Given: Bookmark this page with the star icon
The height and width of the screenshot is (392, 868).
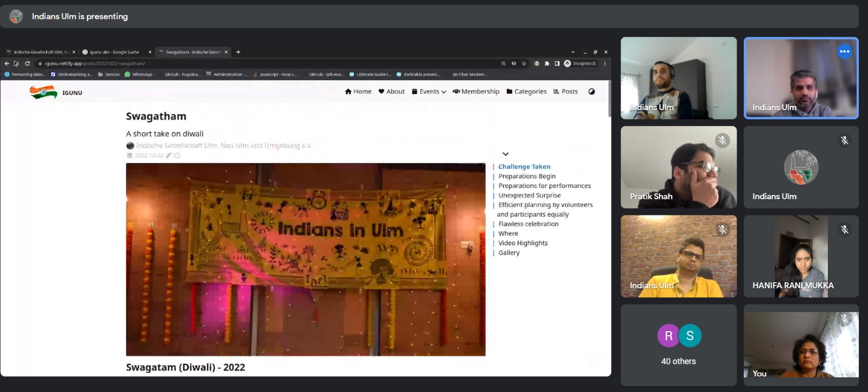Looking at the screenshot, I should 524,64.
